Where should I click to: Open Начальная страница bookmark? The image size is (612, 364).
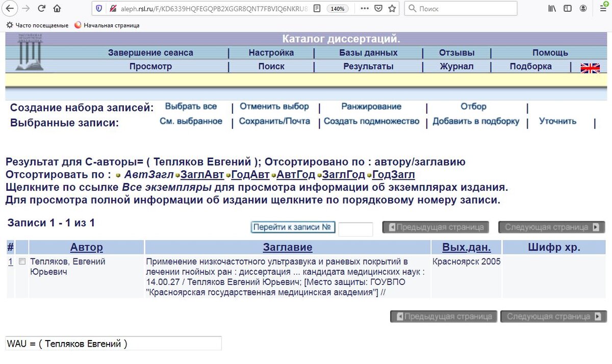pos(107,25)
